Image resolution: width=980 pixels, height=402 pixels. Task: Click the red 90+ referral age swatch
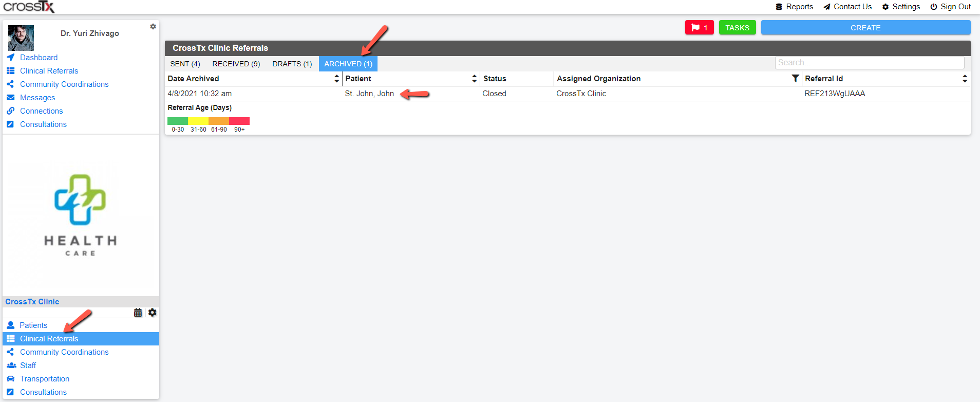[x=239, y=121]
